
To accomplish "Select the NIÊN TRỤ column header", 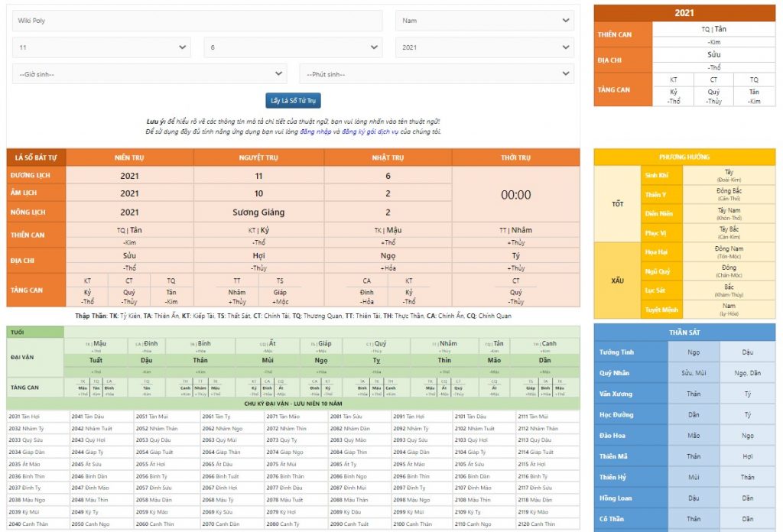I will click(129, 157).
